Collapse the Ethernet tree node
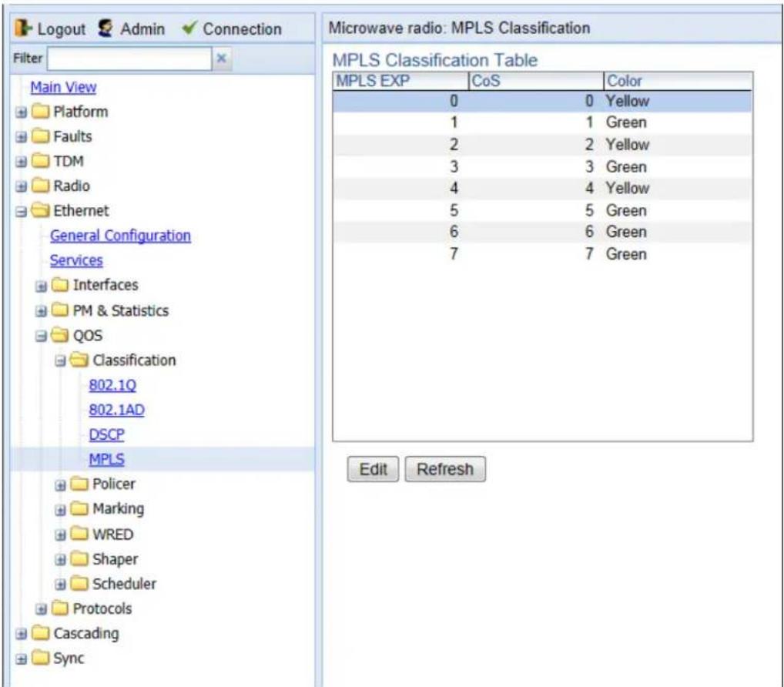 [21, 212]
